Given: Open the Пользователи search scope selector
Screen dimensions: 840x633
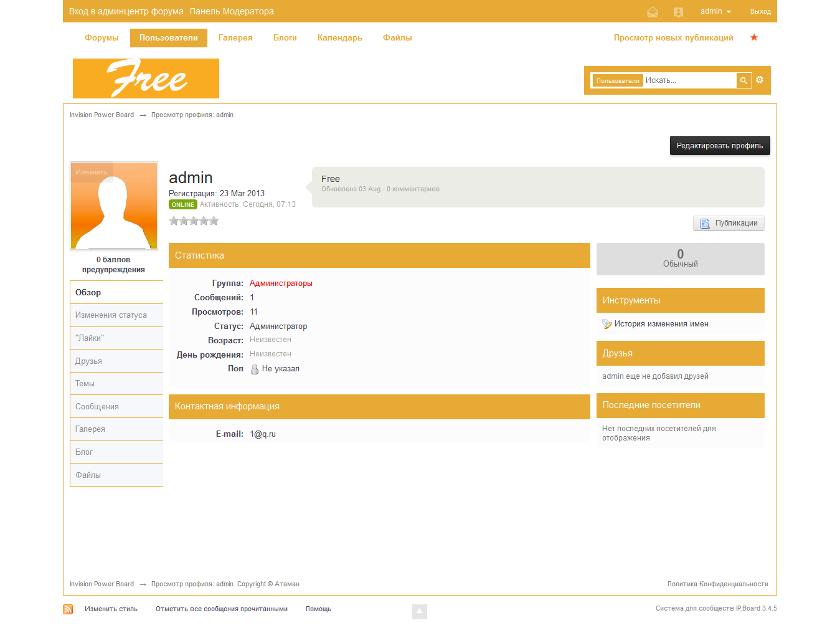Looking at the screenshot, I should click(x=617, y=80).
